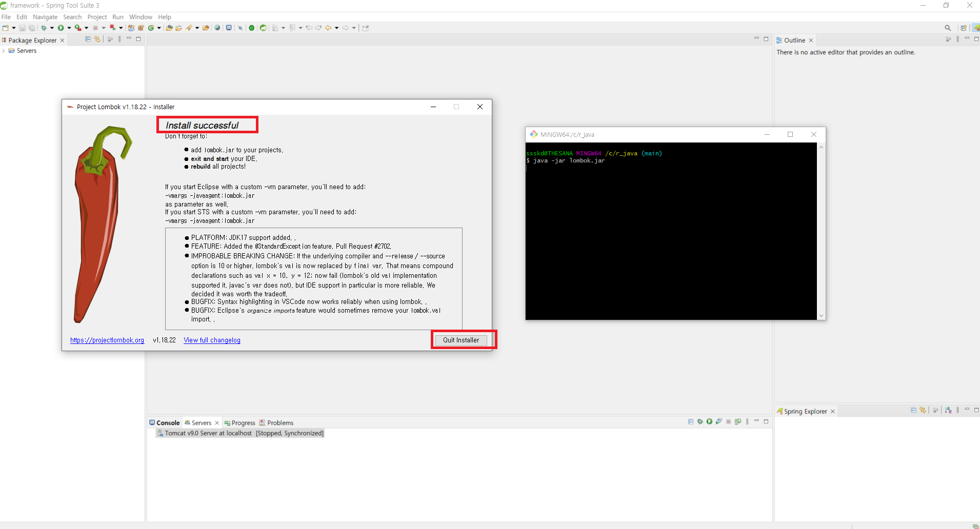Collapse All in Package Explorer
This screenshot has height=529, width=980.
click(88, 39)
